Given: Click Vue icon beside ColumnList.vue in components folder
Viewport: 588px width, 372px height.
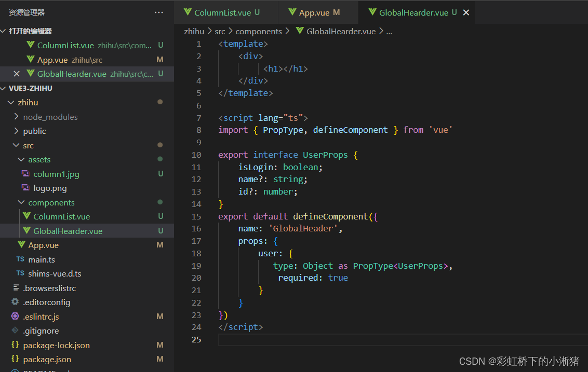Looking at the screenshot, I should coord(26,216).
